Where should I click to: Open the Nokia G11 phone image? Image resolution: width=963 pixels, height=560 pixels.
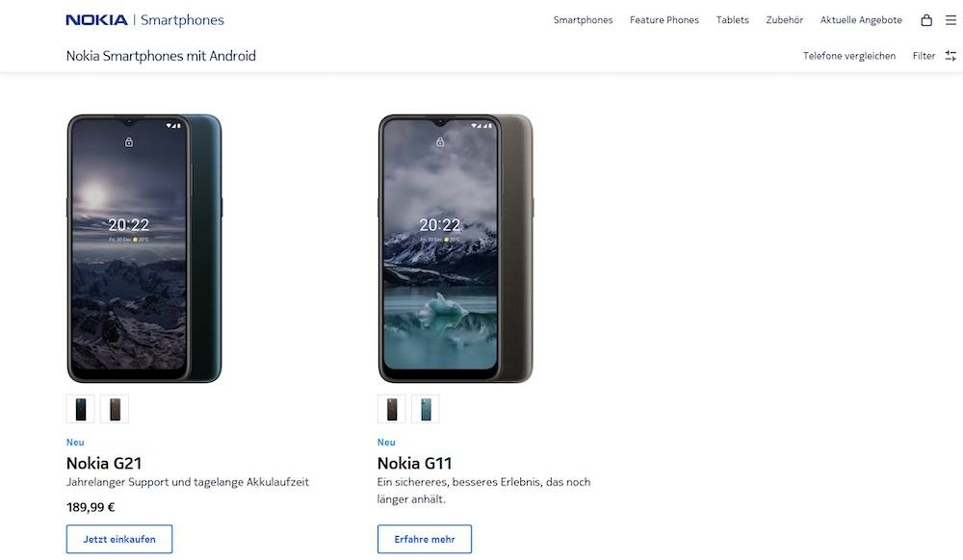pos(455,248)
